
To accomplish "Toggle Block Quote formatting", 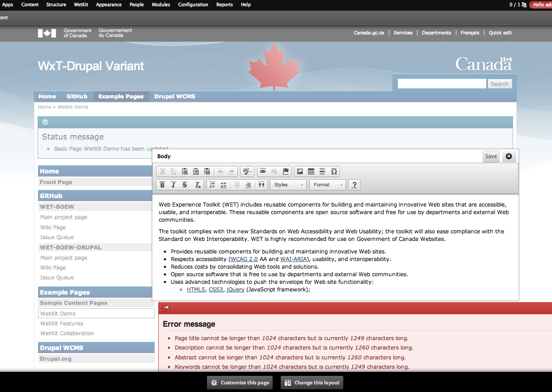I will pos(261,185).
